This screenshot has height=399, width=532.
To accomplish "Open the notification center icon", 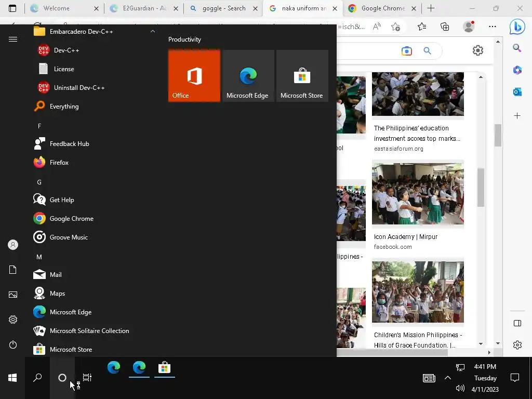I will pyautogui.click(x=515, y=378).
